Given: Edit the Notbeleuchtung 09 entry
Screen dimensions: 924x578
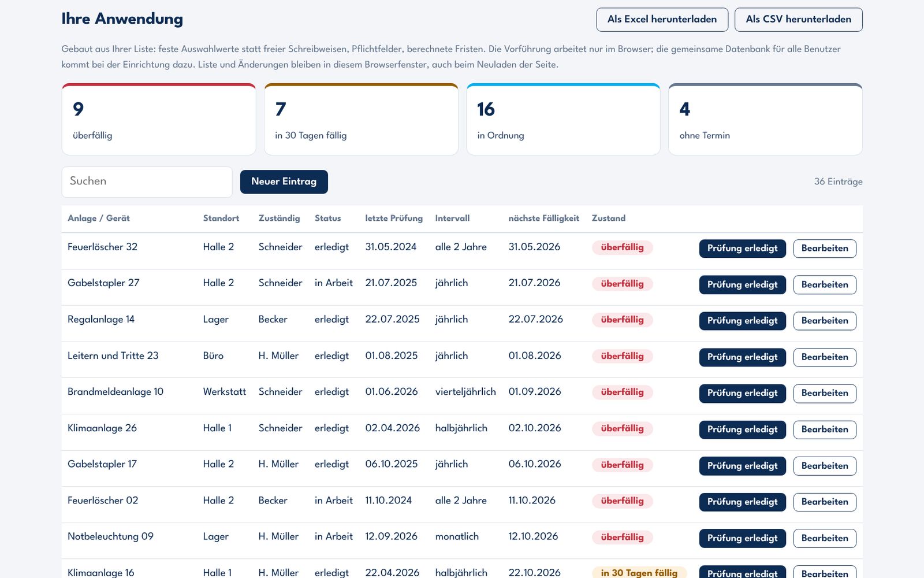Looking at the screenshot, I should [x=825, y=538].
